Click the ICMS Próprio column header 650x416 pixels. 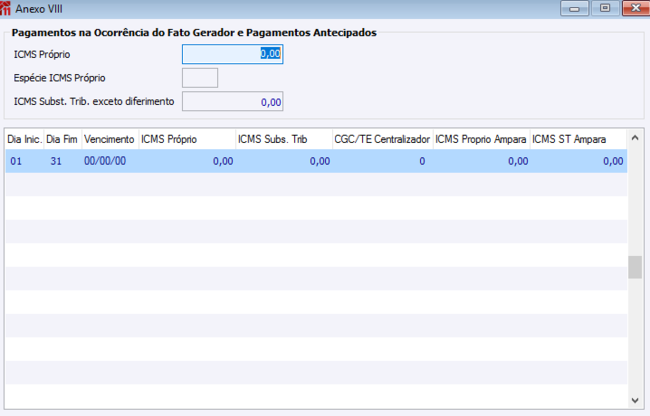[186, 138]
